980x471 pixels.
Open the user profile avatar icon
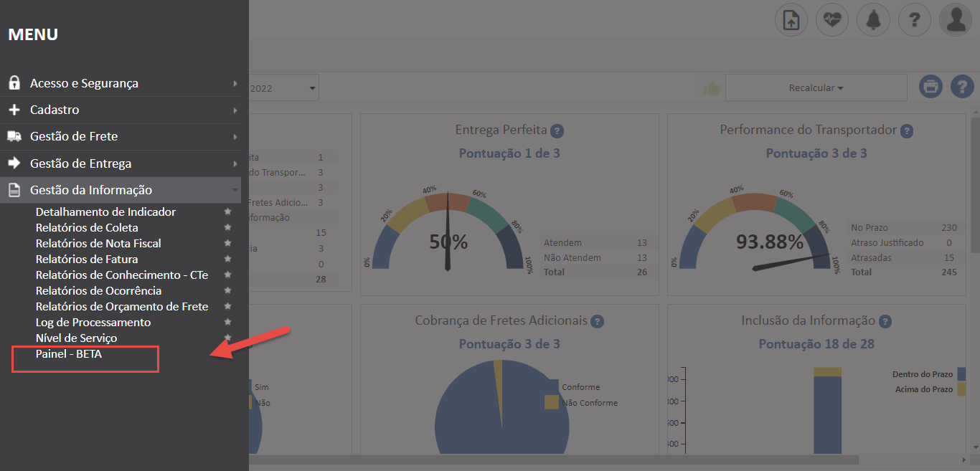click(x=955, y=19)
